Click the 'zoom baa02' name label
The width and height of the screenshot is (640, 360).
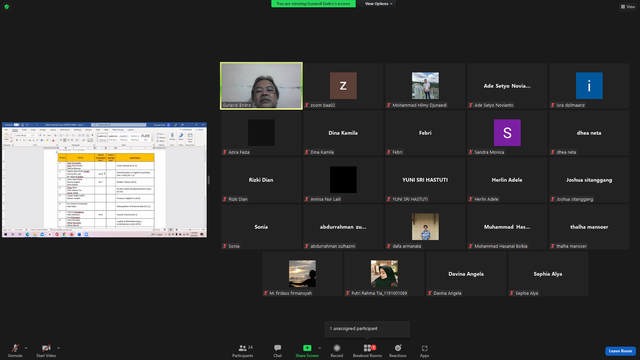point(323,105)
